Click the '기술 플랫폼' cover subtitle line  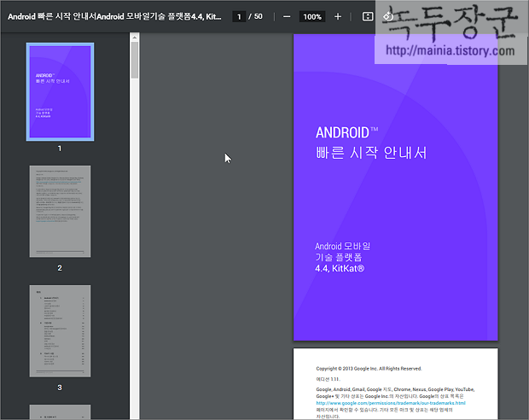(339, 257)
